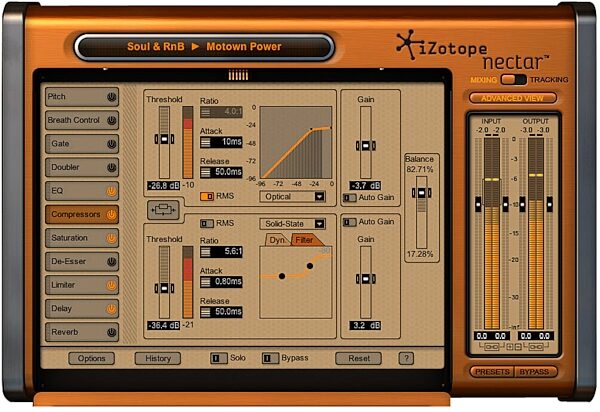Toggle Delay power icon
The width and height of the screenshot is (600, 412).
[111, 309]
